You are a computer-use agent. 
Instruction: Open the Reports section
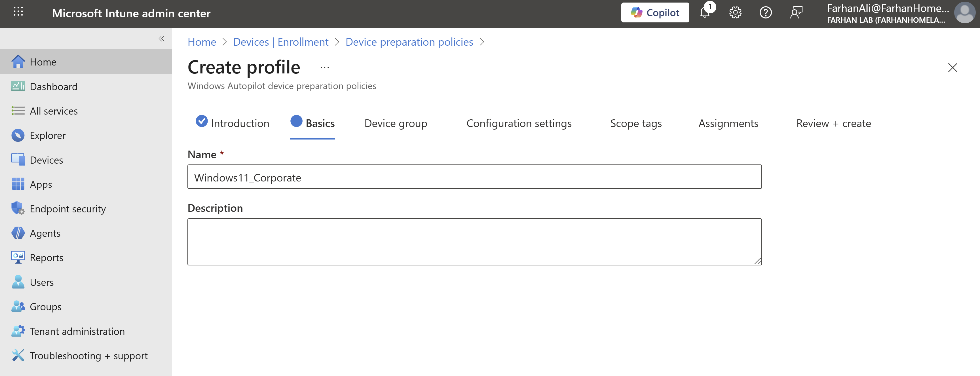47,258
